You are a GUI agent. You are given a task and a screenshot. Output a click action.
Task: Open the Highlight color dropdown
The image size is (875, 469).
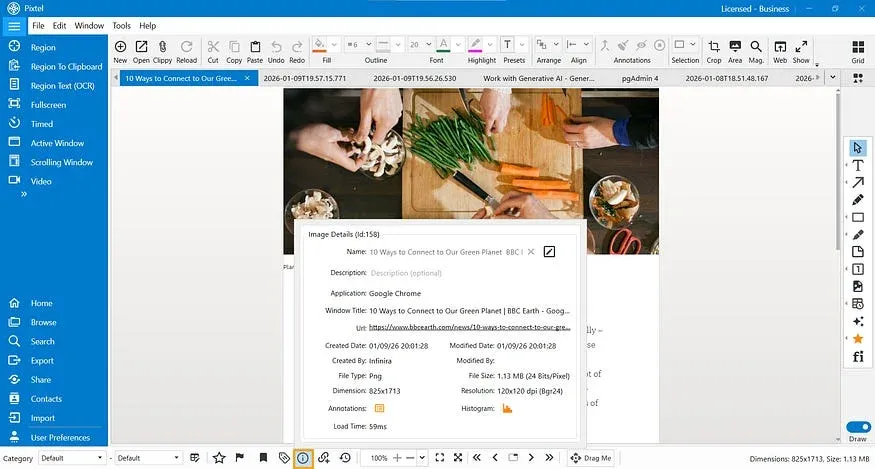pyautogui.click(x=490, y=45)
